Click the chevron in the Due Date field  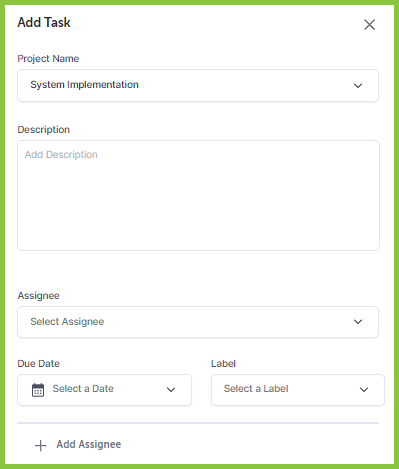pos(171,390)
